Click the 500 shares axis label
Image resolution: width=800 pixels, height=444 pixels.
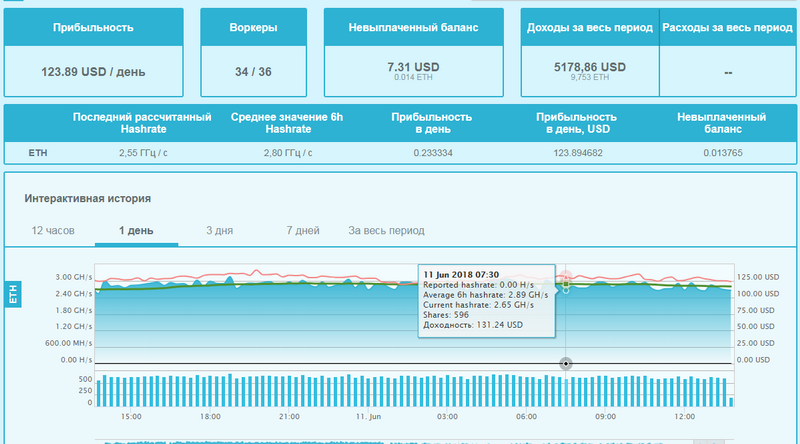86,380
